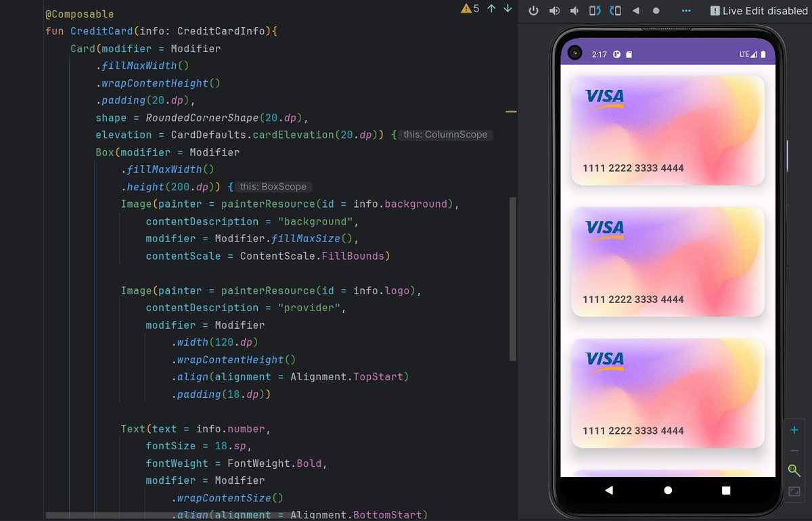Click the orange error stripe marker in the editor gutter
The width and height of the screenshot is (812, 521).
pos(512,111)
